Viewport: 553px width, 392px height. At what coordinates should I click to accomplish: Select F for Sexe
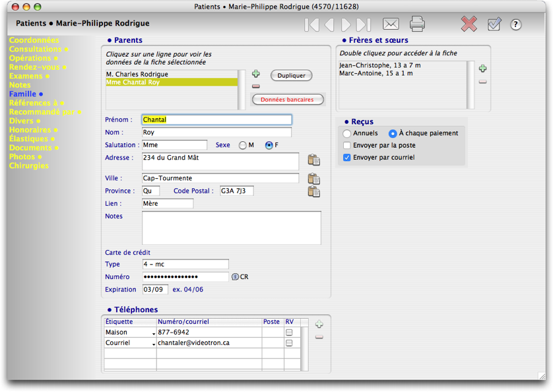click(x=269, y=145)
